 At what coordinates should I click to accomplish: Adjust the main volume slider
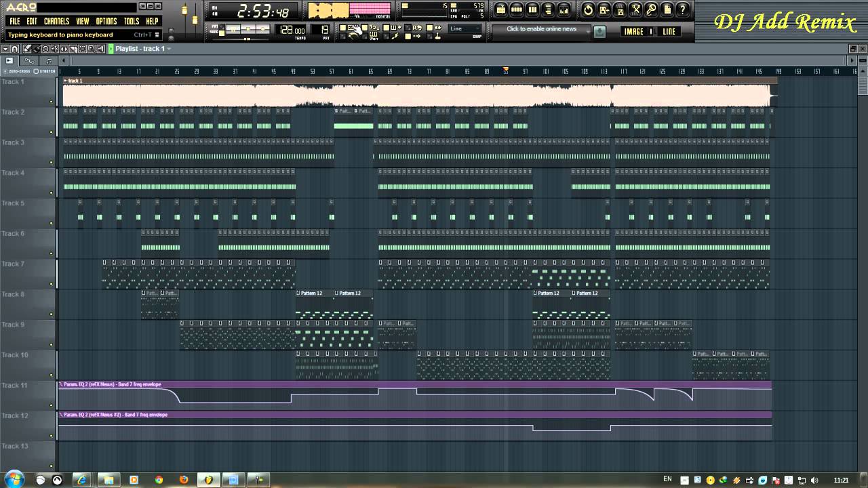coord(186,12)
